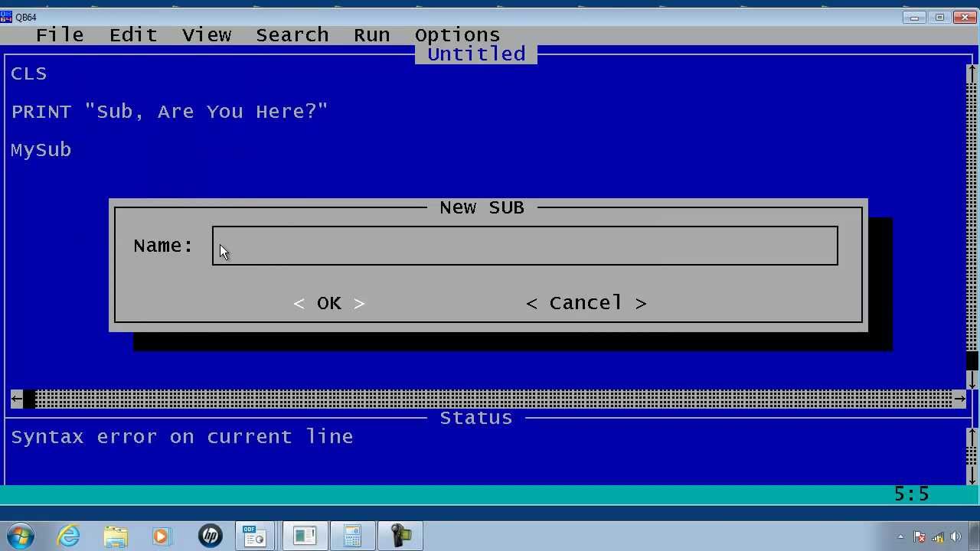Open the Search menu
The height and width of the screenshot is (551, 980).
click(292, 35)
